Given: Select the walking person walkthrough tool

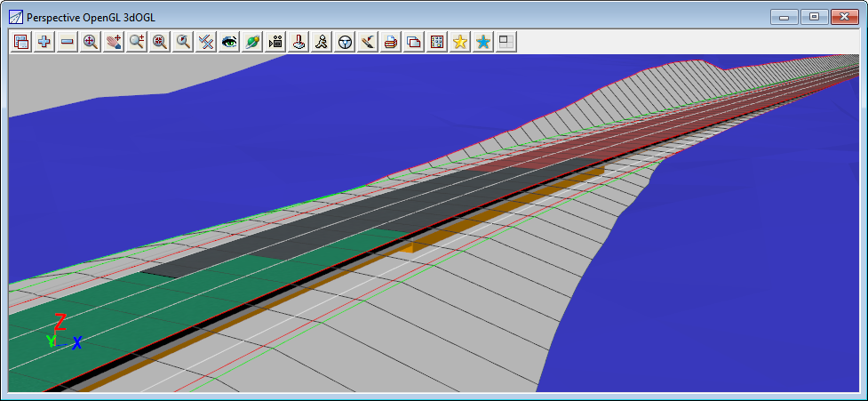Looking at the screenshot, I should 323,42.
